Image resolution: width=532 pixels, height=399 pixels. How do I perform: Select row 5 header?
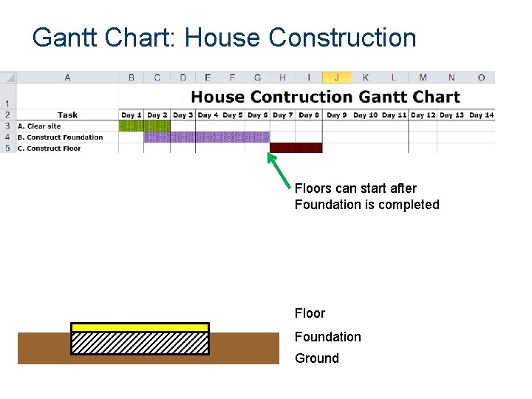(x=8, y=148)
